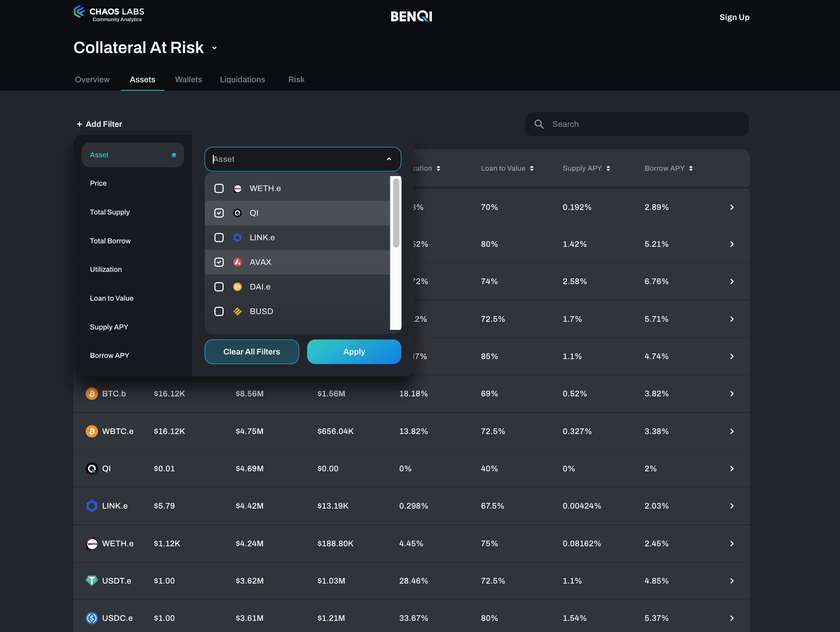
Task: Click the BTC.b bitcoin icon
Action: tap(91, 394)
